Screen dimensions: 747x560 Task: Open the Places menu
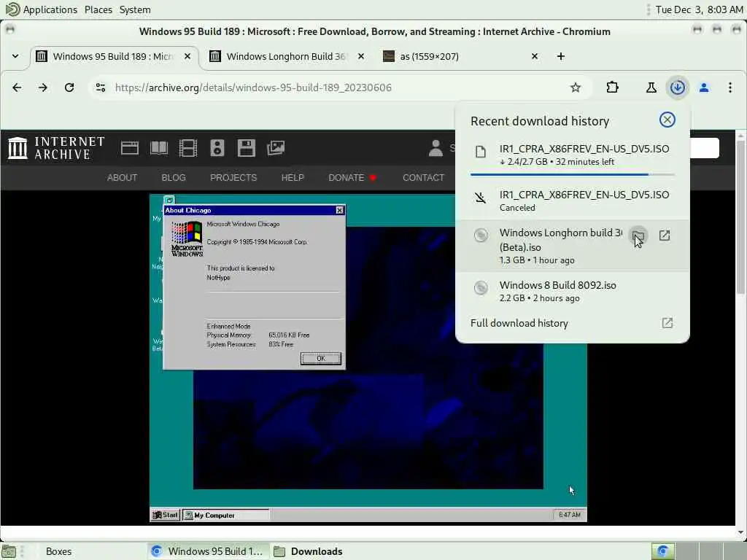[98, 9]
